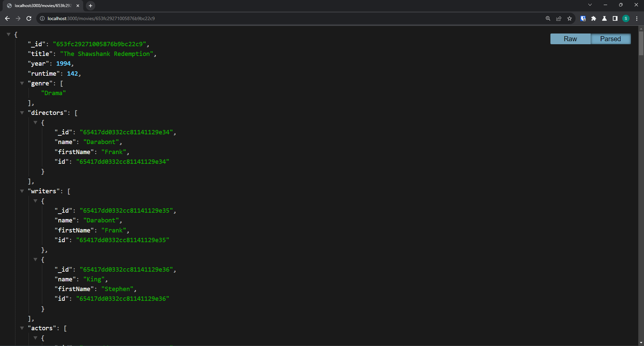Reload the current page
Viewport: 644px width, 346px height.
pos(29,18)
